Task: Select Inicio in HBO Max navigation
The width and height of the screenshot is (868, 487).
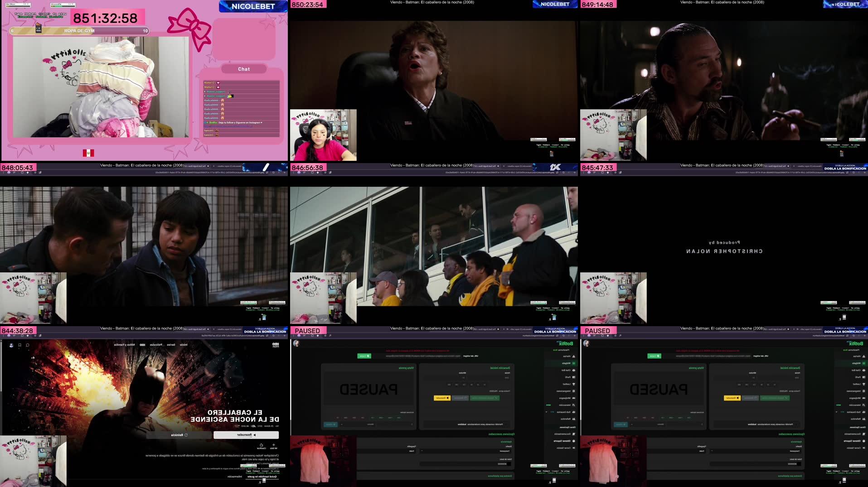Action: click(184, 345)
